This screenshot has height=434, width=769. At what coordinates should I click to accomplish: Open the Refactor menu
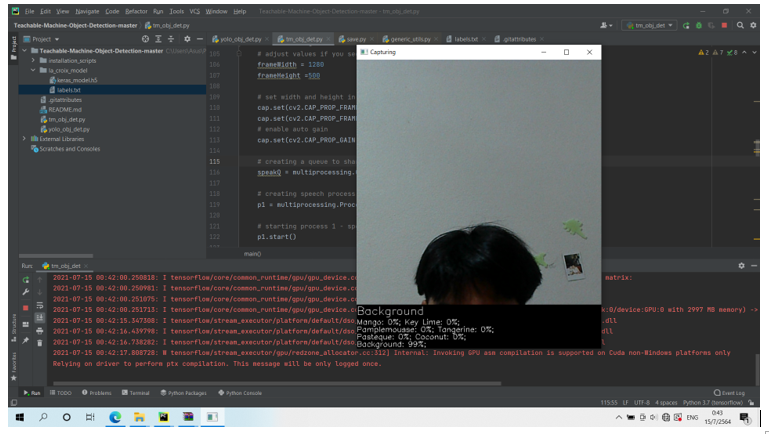point(136,11)
